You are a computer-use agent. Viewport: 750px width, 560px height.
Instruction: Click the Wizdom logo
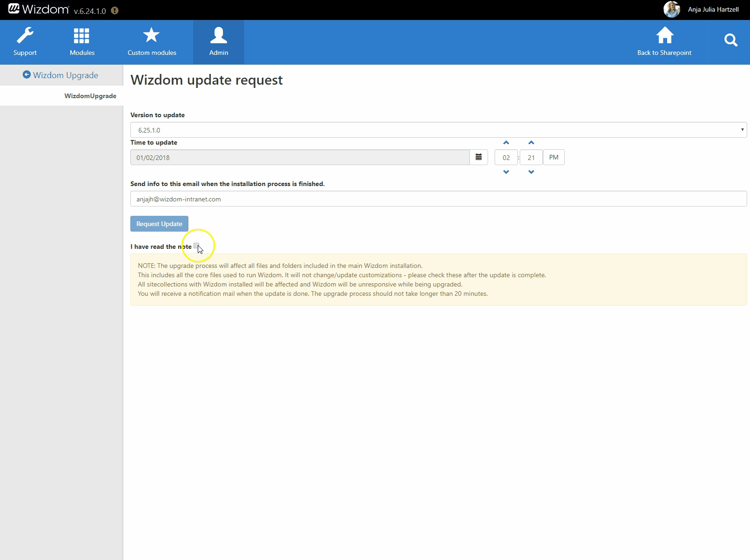[39, 9]
